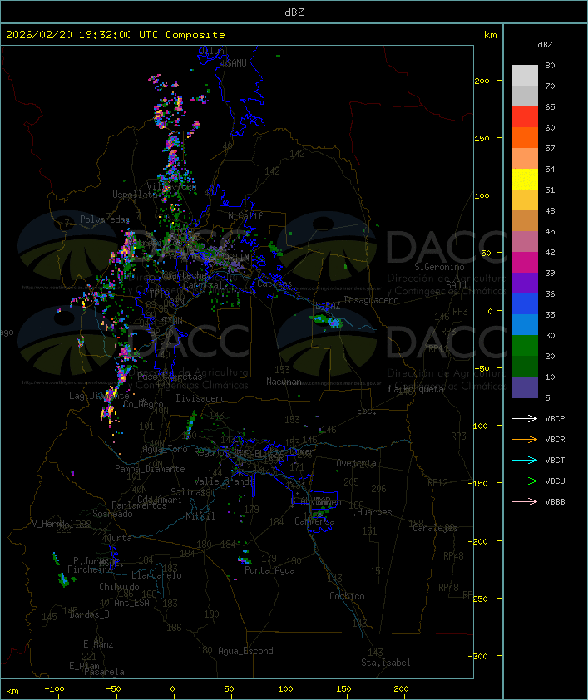Click the pink VBBB arrow icon
588x700 pixels.
coord(525,501)
